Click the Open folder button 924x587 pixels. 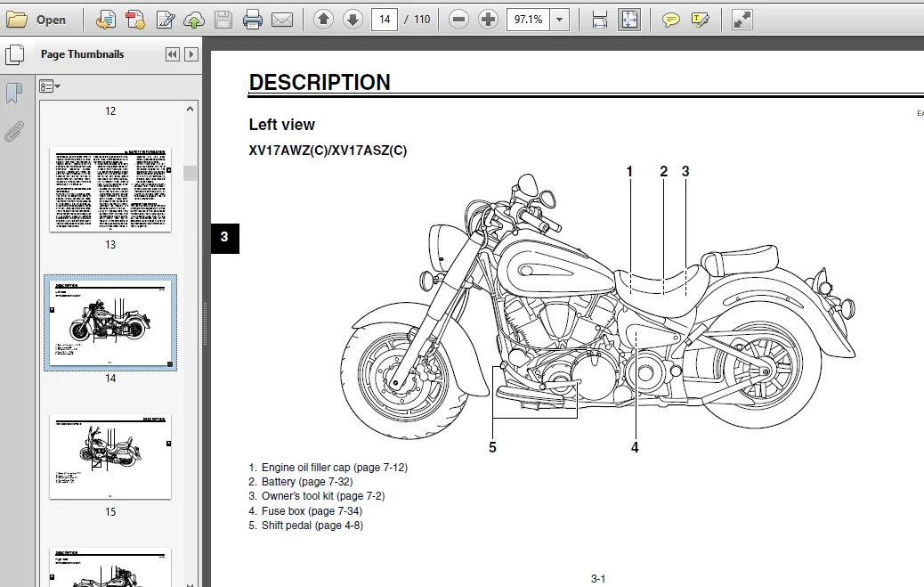click(x=36, y=20)
